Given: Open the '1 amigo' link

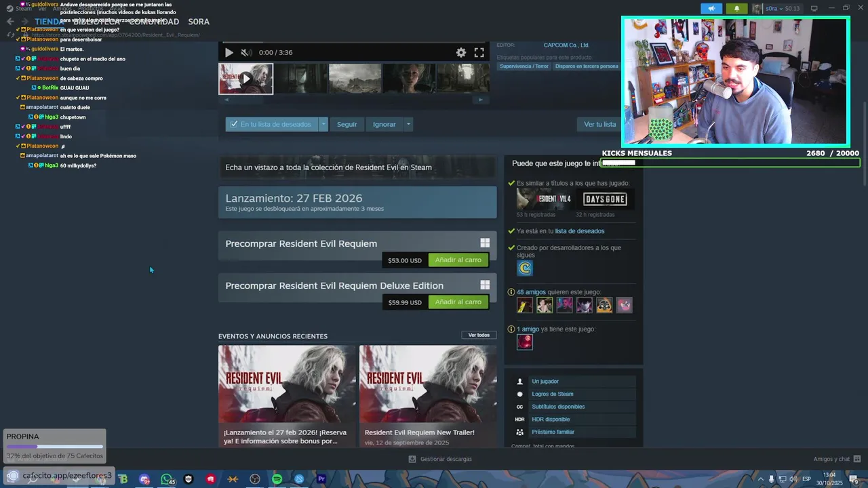Looking at the screenshot, I should tap(528, 329).
